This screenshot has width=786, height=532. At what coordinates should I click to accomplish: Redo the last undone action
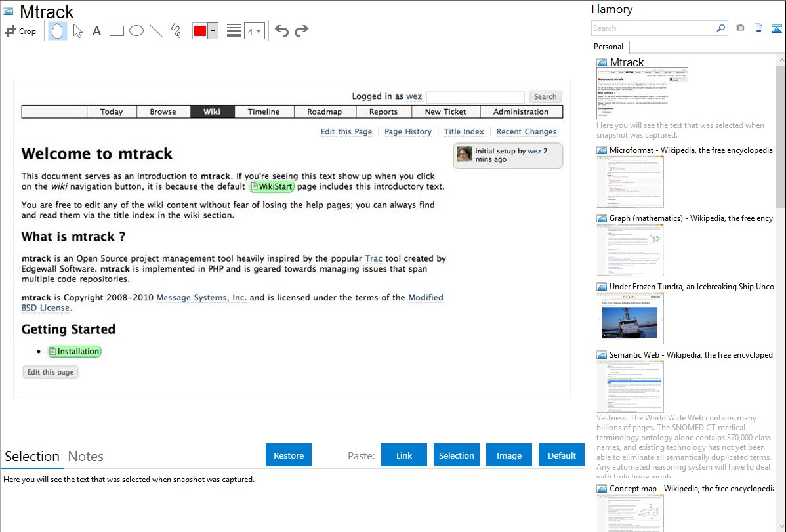(301, 31)
